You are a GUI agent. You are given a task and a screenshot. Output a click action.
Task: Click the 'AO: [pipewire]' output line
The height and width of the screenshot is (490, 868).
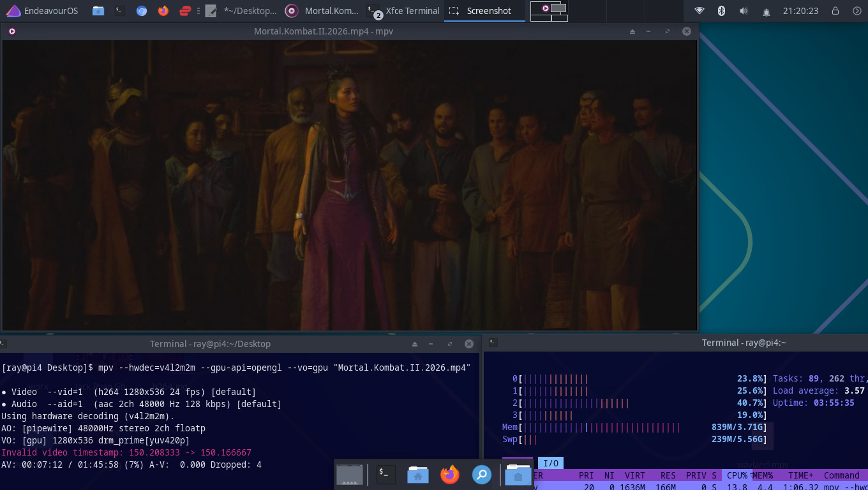[103, 428]
